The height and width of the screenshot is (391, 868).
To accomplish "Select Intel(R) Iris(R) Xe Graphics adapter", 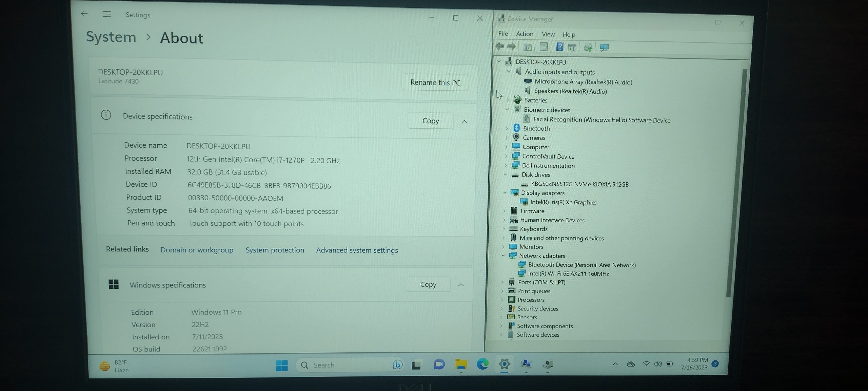I will [x=563, y=202].
